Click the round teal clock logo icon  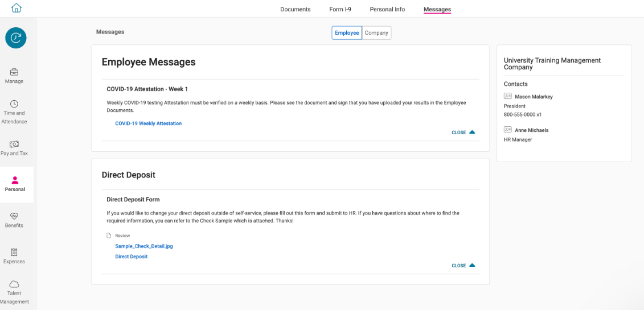16,38
